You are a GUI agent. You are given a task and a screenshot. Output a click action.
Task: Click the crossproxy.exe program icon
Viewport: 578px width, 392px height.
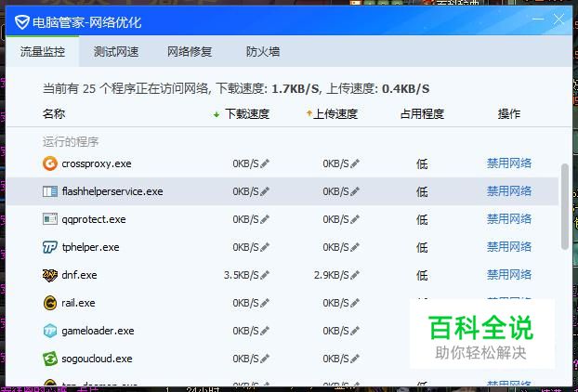[x=50, y=163]
